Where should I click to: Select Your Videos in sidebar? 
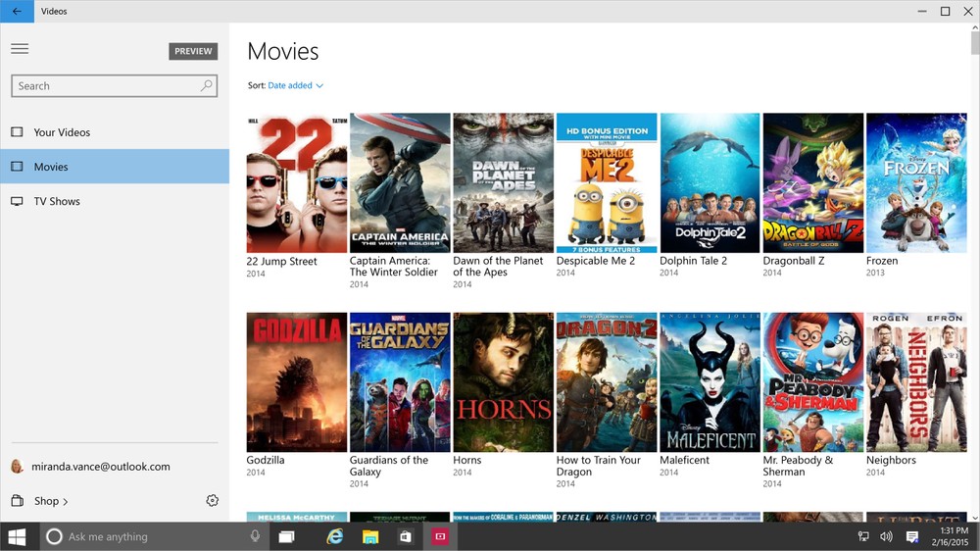pos(115,132)
